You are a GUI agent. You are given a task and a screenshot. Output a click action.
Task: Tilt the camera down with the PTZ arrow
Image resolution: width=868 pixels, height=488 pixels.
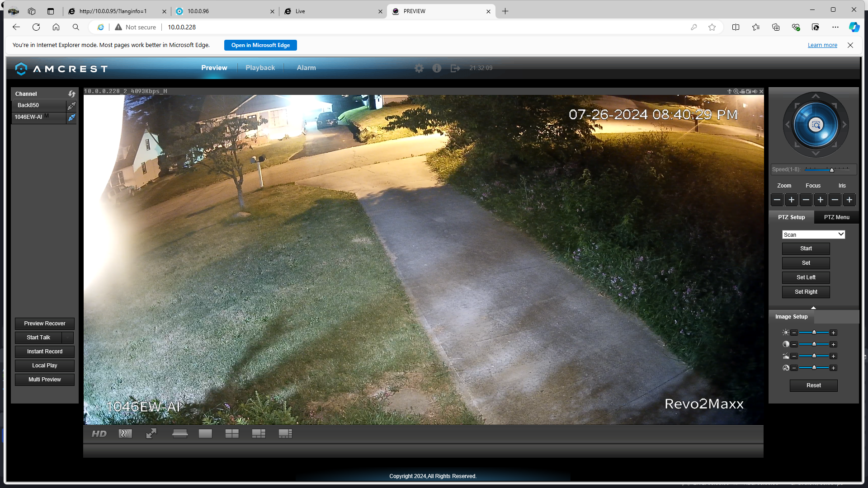point(816,154)
